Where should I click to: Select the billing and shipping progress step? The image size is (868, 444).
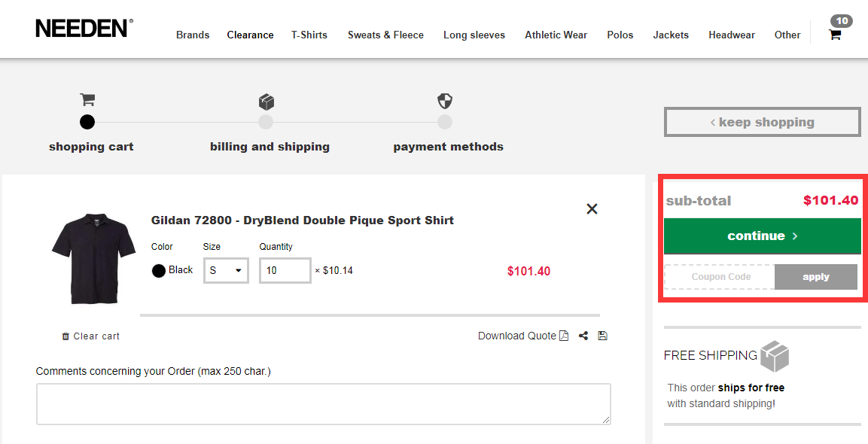(x=266, y=121)
